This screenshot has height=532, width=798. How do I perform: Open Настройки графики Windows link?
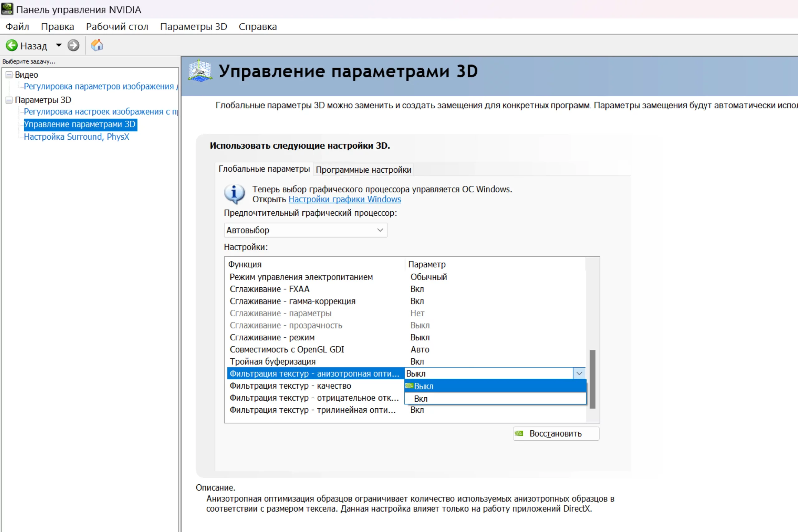(x=344, y=199)
